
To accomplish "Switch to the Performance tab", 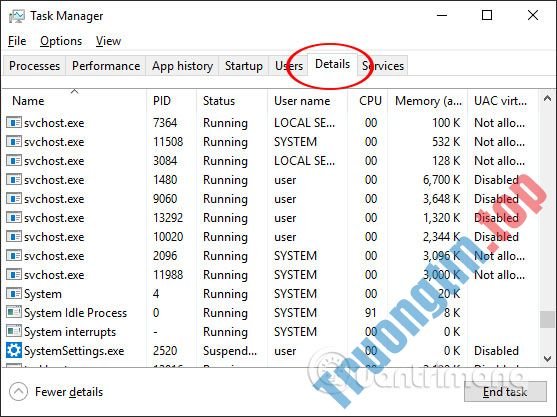I will 106,66.
